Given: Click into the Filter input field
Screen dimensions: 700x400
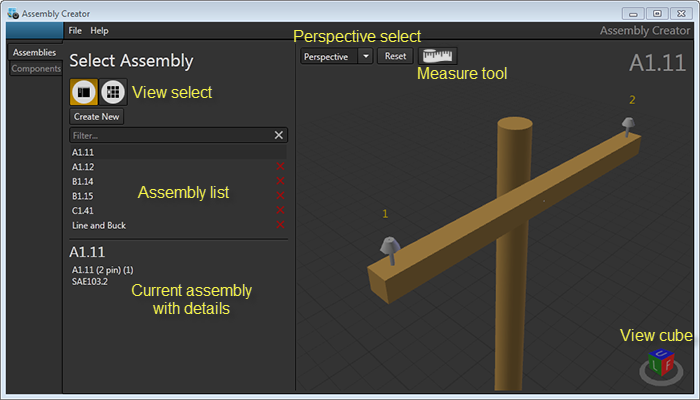Looking at the screenshot, I should point(170,135).
